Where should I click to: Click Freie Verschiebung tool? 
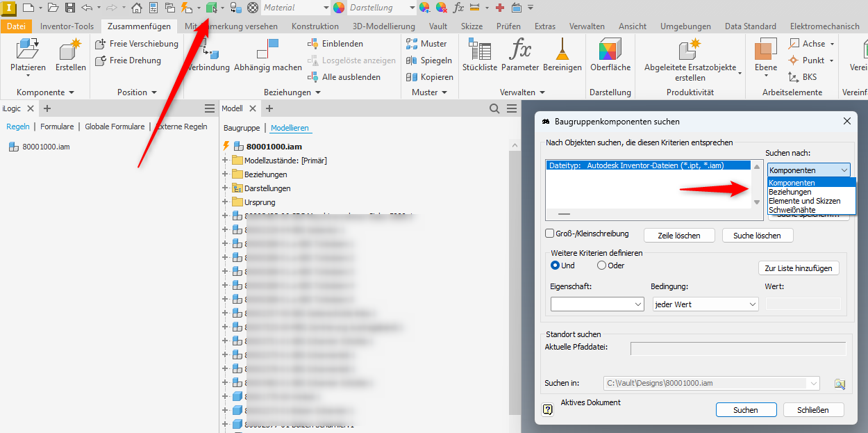137,44
